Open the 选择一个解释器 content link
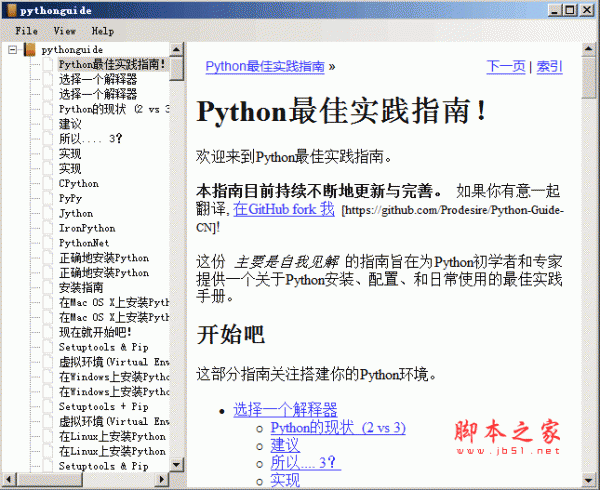This screenshot has width=600, height=490. click(x=285, y=410)
